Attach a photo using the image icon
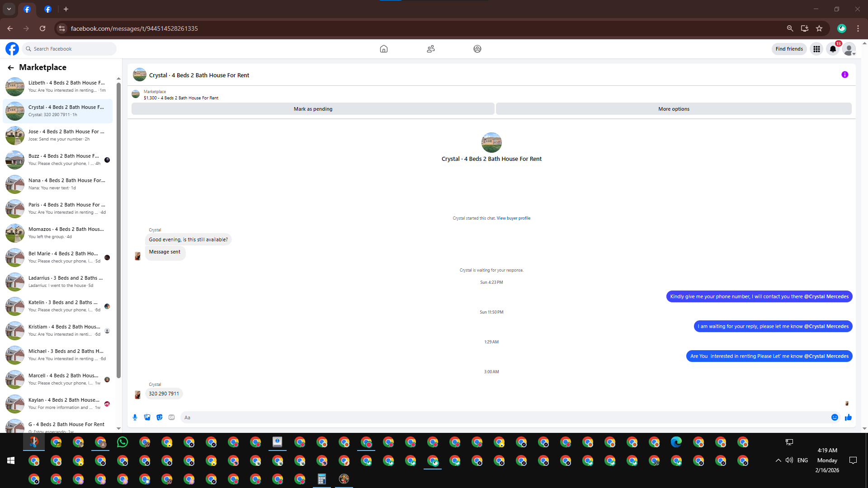Viewport: 868px width, 488px height. click(x=147, y=418)
